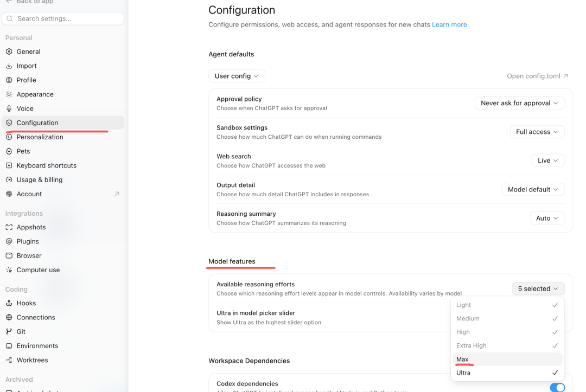The width and height of the screenshot is (586, 392).
Task: Click Model features heading text
Action: pyautogui.click(x=232, y=261)
